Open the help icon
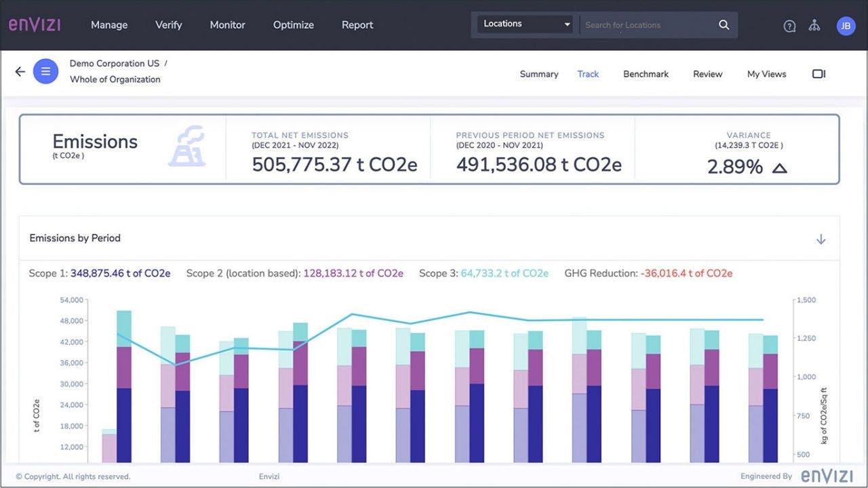This screenshot has height=488, width=868. [x=789, y=25]
